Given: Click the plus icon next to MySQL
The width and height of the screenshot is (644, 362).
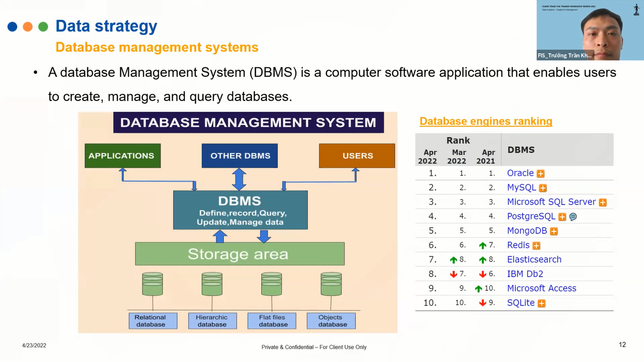Looking at the screenshot, I should [x=543, y=188].
